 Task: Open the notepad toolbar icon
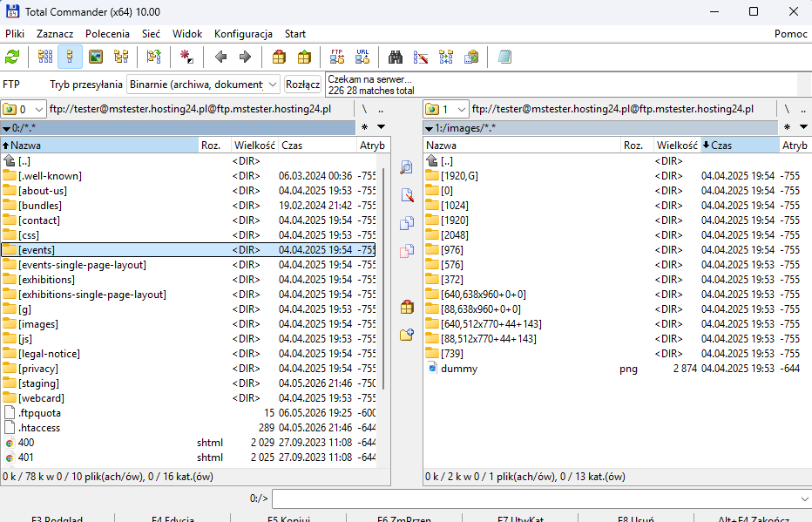504,57
